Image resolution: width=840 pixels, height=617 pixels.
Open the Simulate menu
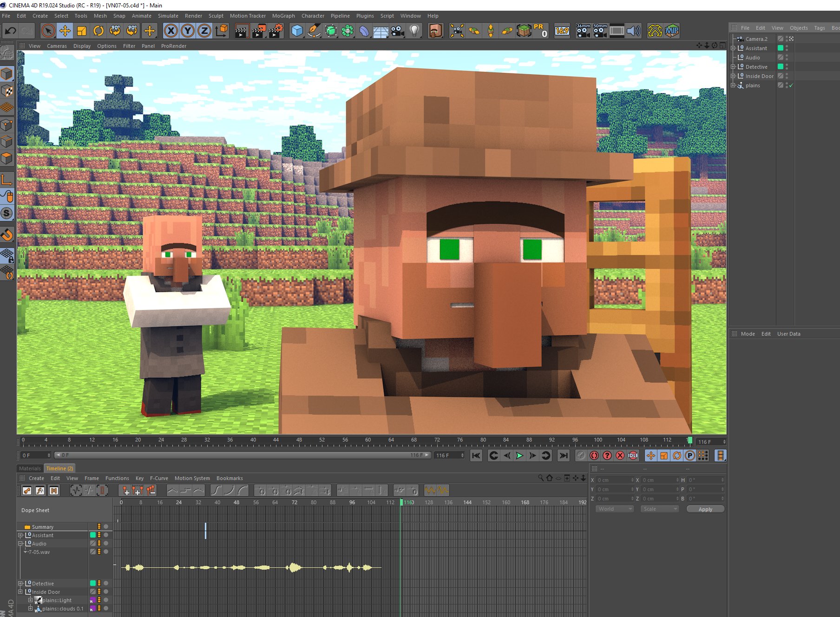pyautogui.click(x=168, y=16)
